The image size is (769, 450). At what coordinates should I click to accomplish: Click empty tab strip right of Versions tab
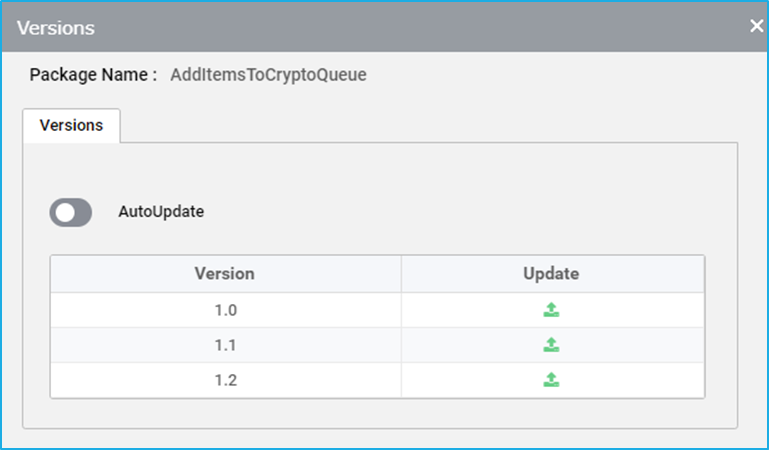pyautogui.click(x=427, y=125)
